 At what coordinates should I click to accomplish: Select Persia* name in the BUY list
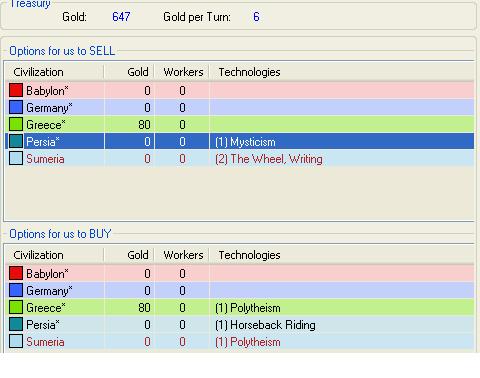point(43,325)
